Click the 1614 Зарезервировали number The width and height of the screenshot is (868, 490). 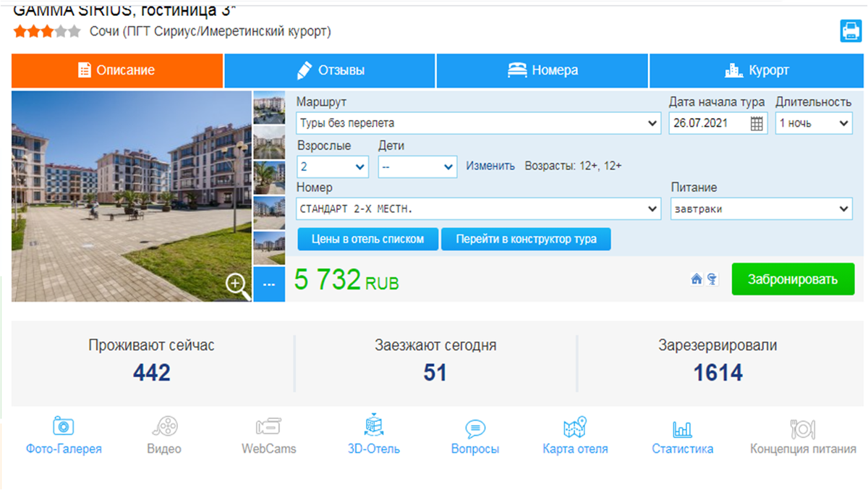718,373
